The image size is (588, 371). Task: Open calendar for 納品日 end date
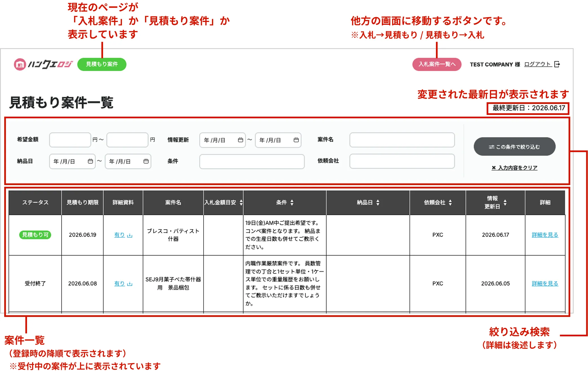[x=146, y=161]
